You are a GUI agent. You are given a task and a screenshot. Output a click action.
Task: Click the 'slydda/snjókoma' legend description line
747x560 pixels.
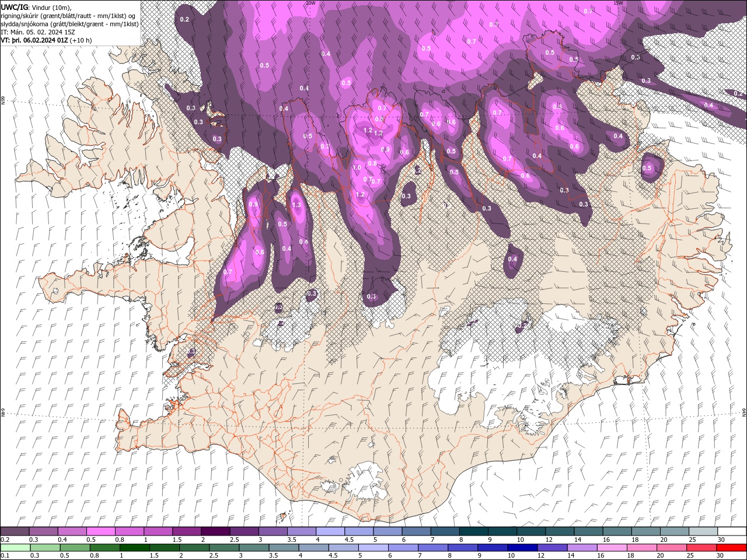[70, 24]
